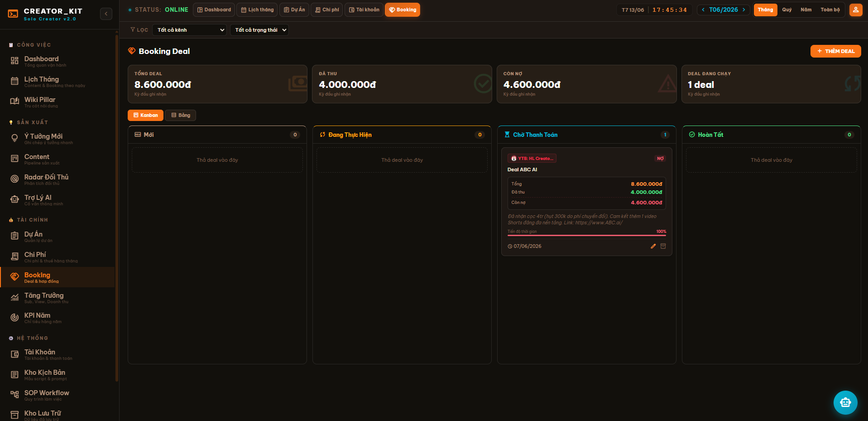Switch to Bảng table view
This screenshot has width=868, height=421.
180,115
